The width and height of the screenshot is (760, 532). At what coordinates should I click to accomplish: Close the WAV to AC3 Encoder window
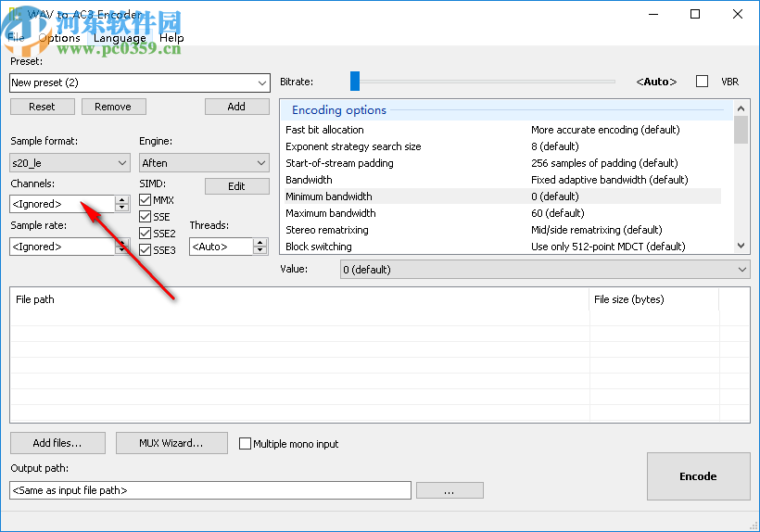coord(737,14)
